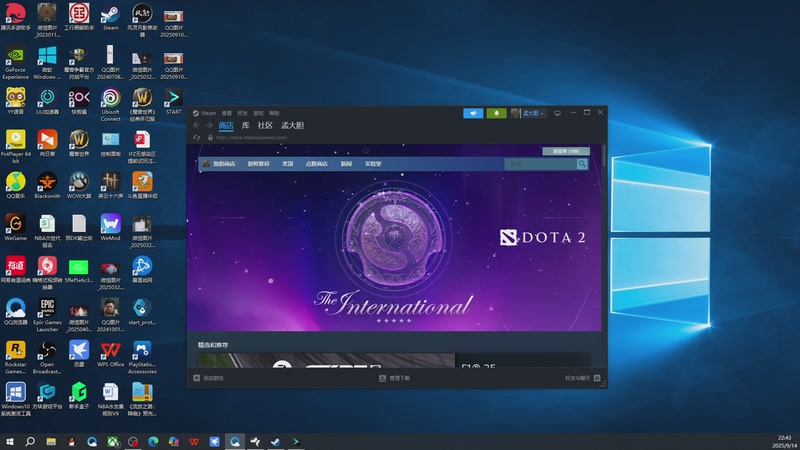Open Steam notifications bell
Screen dimensions: 800x450
click(496, 113)
